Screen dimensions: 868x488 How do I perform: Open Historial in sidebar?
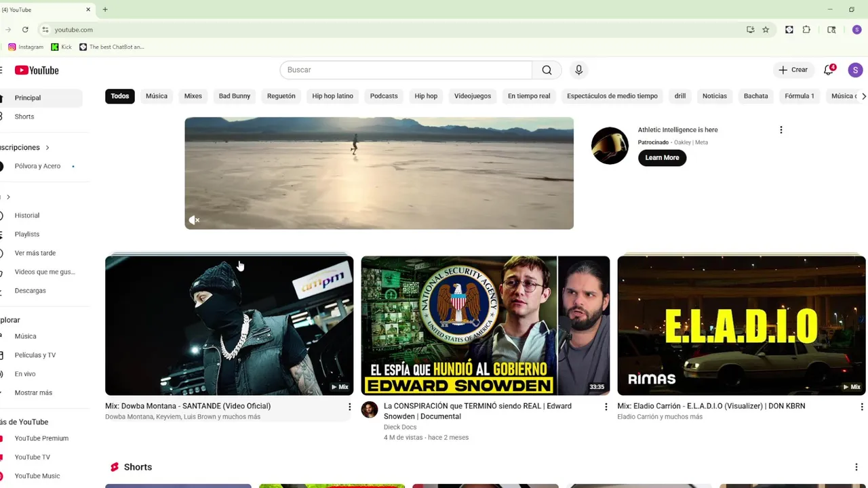point(41,216)
